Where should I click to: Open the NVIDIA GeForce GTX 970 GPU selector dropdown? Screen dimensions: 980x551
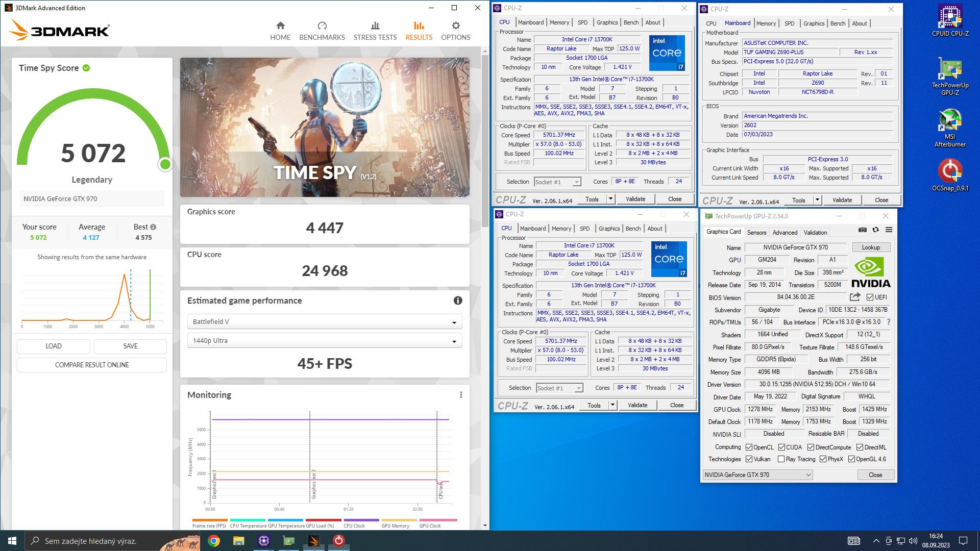point(757,475)
